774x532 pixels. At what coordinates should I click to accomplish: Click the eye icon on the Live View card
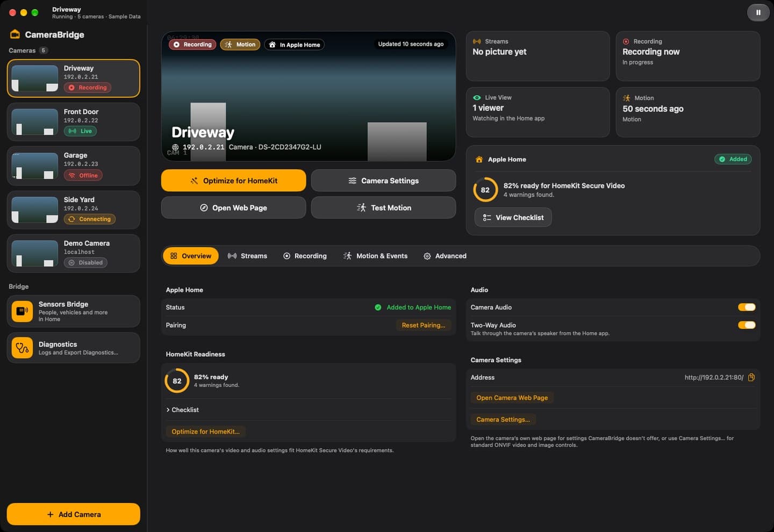[x=477, y=98]
